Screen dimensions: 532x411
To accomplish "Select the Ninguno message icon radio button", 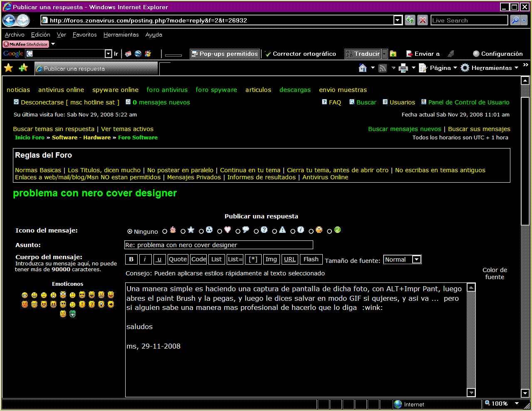I will click(130, 232).
